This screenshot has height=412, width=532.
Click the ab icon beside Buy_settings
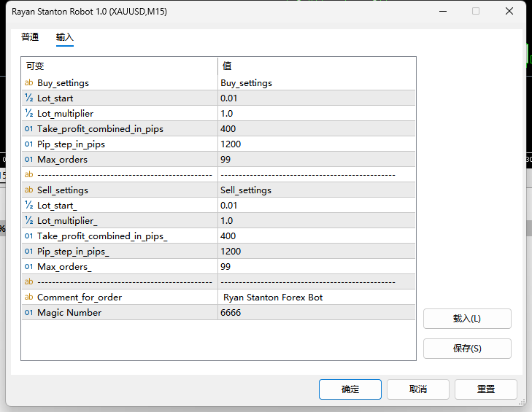[29, 82]
